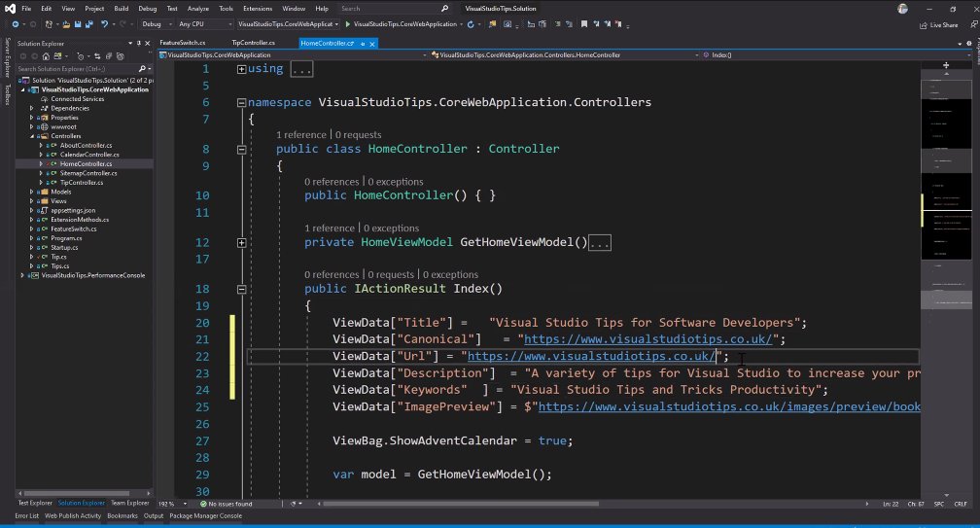Select HomeController.cs in Solution Explorer

point(86,163)
